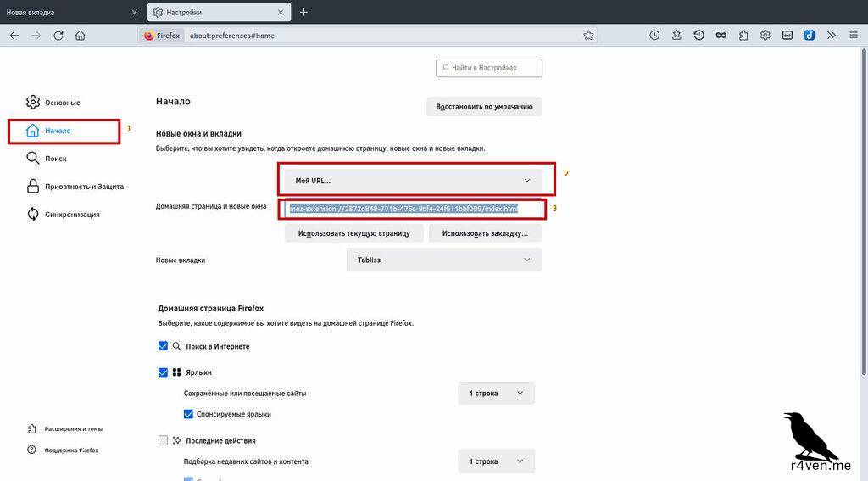Select 'Приватность и Защита' in the sidebar
Viewport: 868px width, 481px height.
coord(84,187)
